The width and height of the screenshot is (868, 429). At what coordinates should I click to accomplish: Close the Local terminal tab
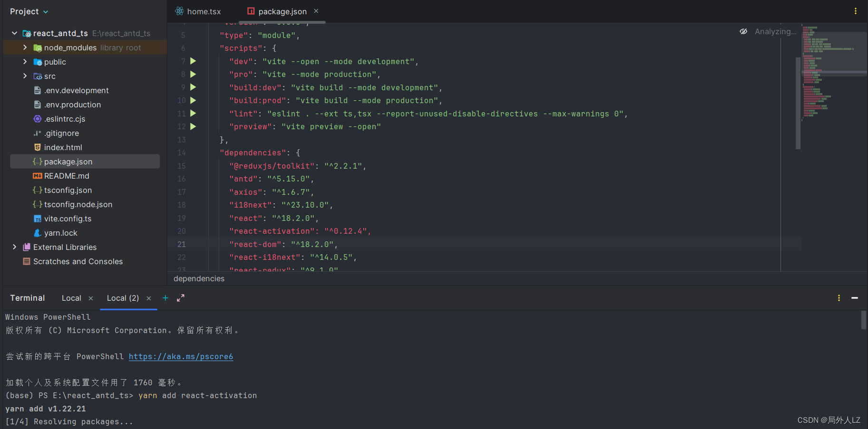(91, 298)
